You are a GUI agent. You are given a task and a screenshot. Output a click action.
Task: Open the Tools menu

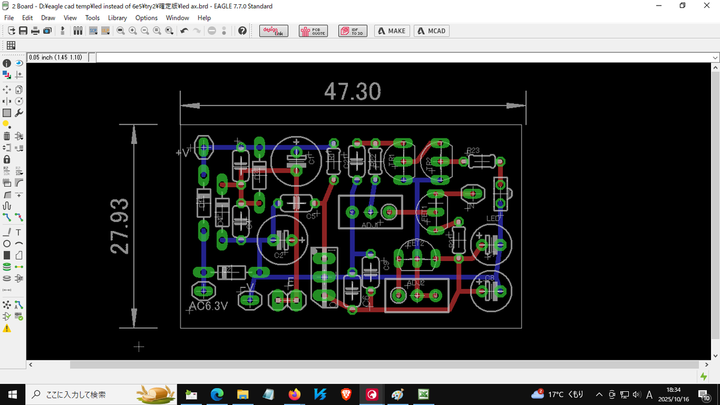coord(92,18)
